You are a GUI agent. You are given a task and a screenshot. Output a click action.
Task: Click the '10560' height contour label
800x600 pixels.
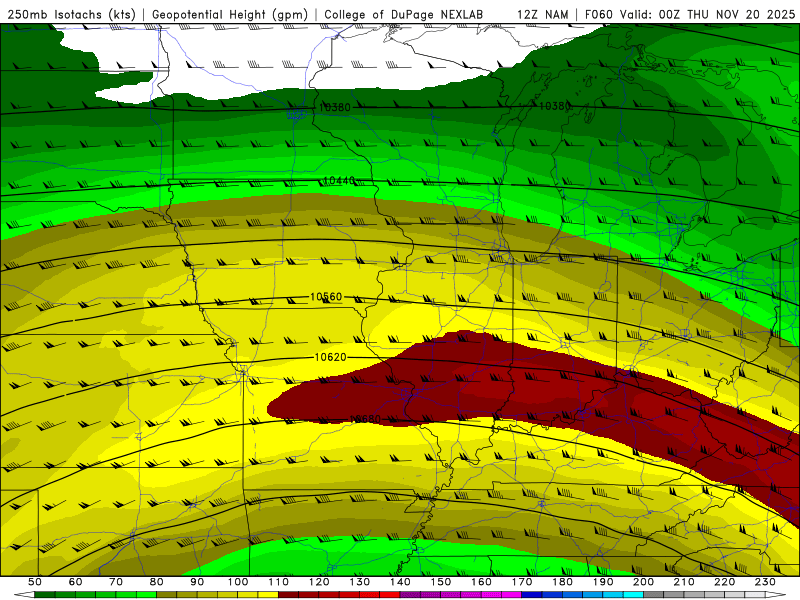click(x=326, y=297)
